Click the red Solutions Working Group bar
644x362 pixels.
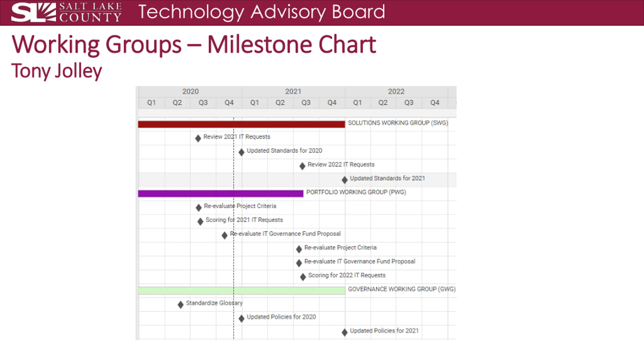(x=242, y=124)
